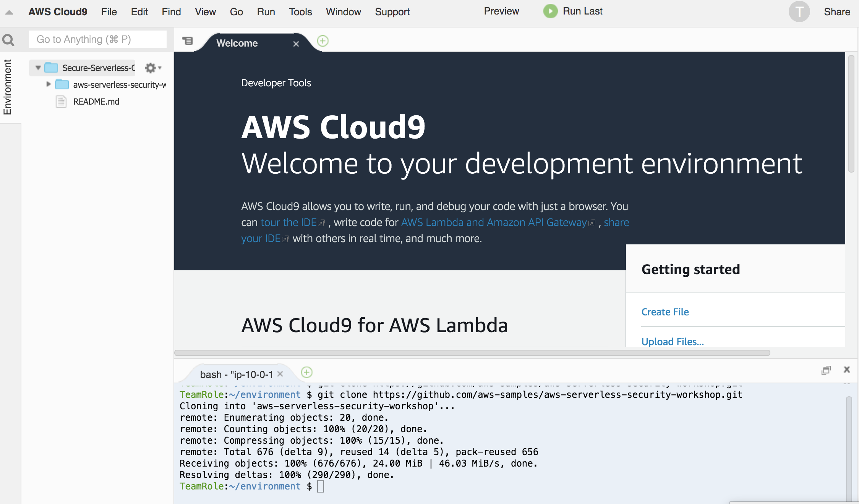Viewport: 859px width, 504px height.
Task: Open the Tools menu
Action: click(300, 12)
